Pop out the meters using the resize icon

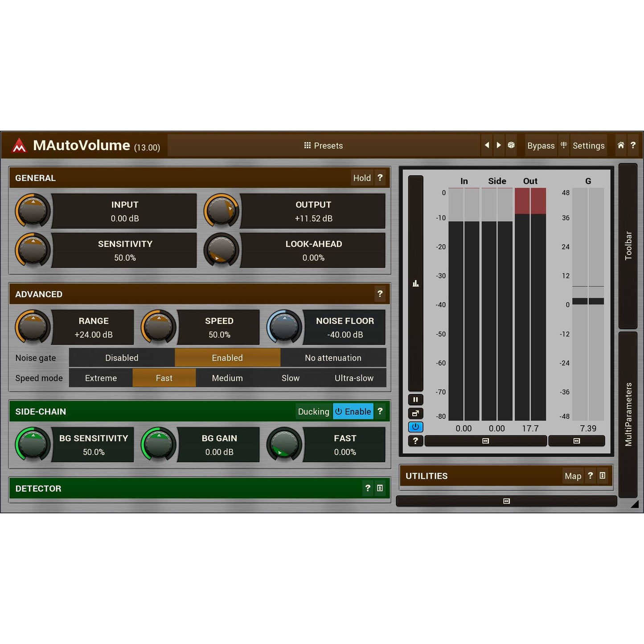(415, 413)
